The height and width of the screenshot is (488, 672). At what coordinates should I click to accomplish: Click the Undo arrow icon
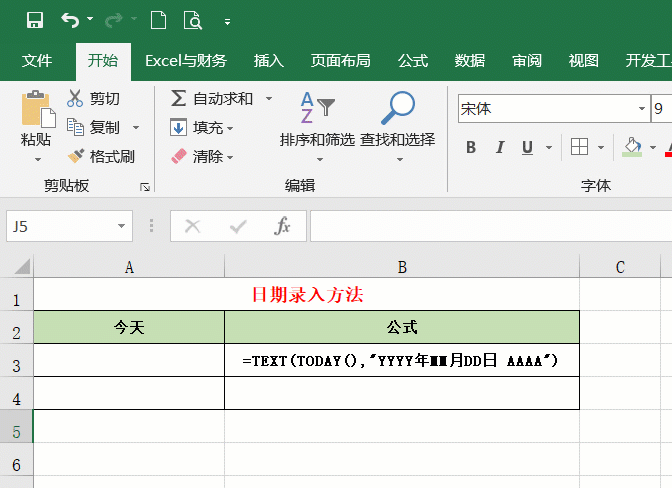(x=69, y=20)
